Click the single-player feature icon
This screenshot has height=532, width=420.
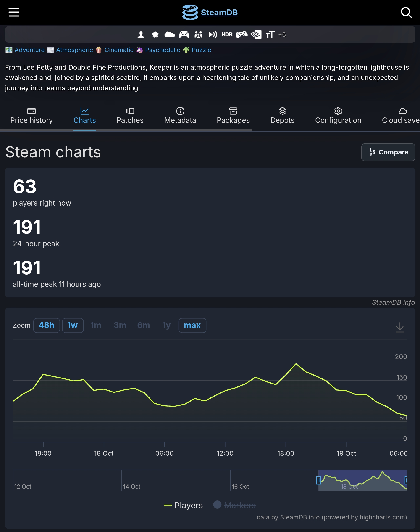(141, 35)
